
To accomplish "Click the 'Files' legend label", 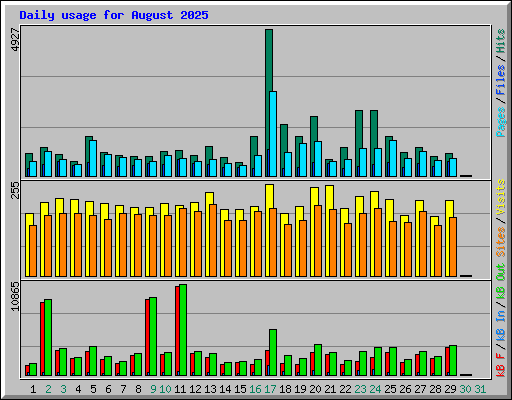I will coord(501,80).
